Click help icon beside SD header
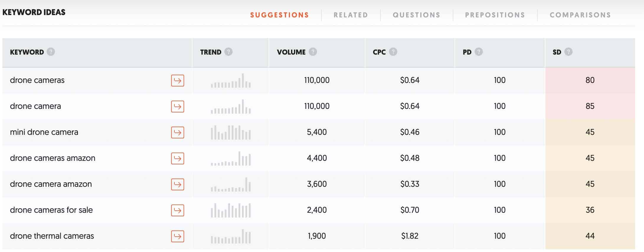The width and height of the screenshot is (644, 252). click(568, 52)
